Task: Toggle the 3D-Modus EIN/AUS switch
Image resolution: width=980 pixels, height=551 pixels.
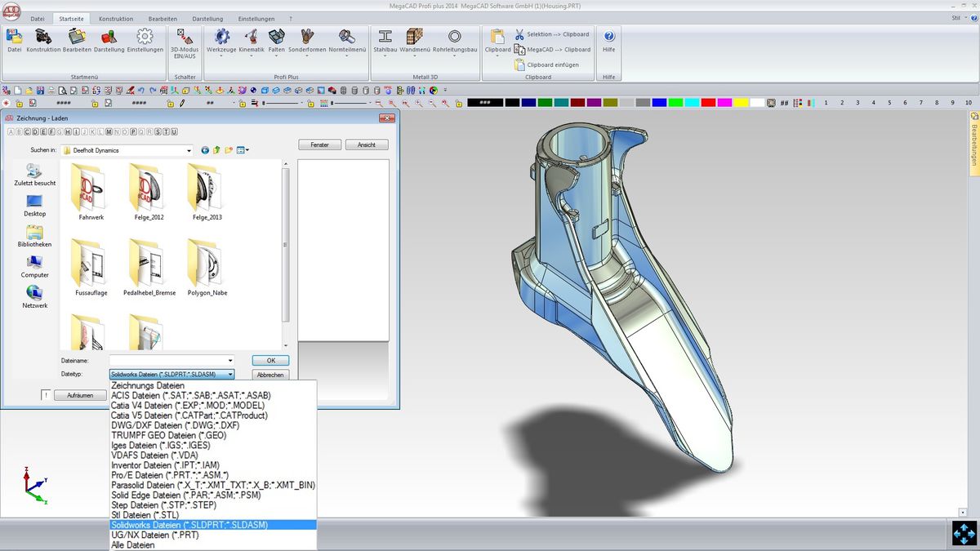Action: [x=185, y=38]
